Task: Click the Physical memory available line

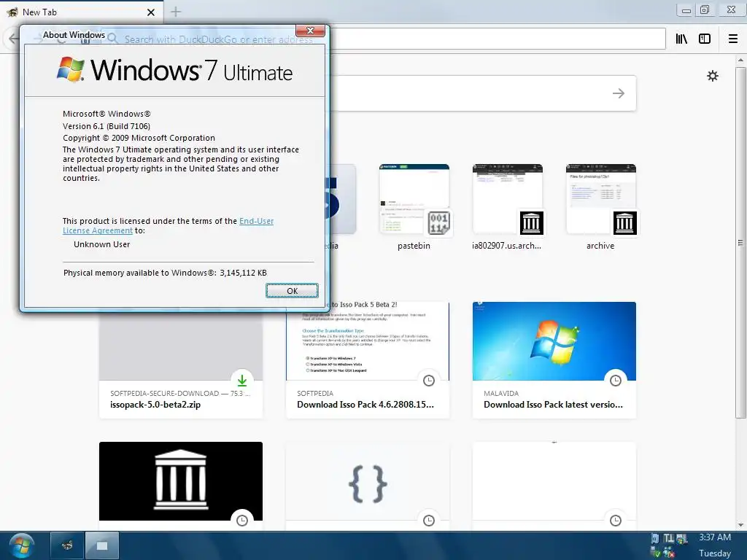Action: [165, 273]
